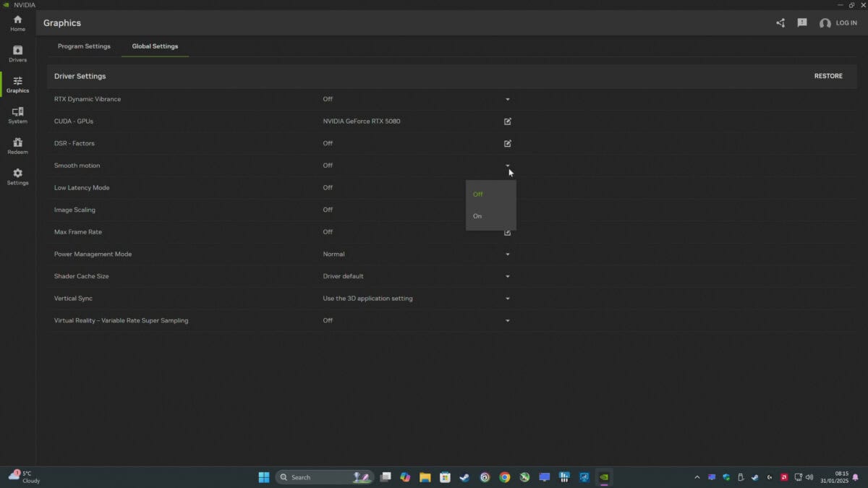Click the share icon in header
The image size is (868, 488).
pyautogui.click(x=780, y=23)
